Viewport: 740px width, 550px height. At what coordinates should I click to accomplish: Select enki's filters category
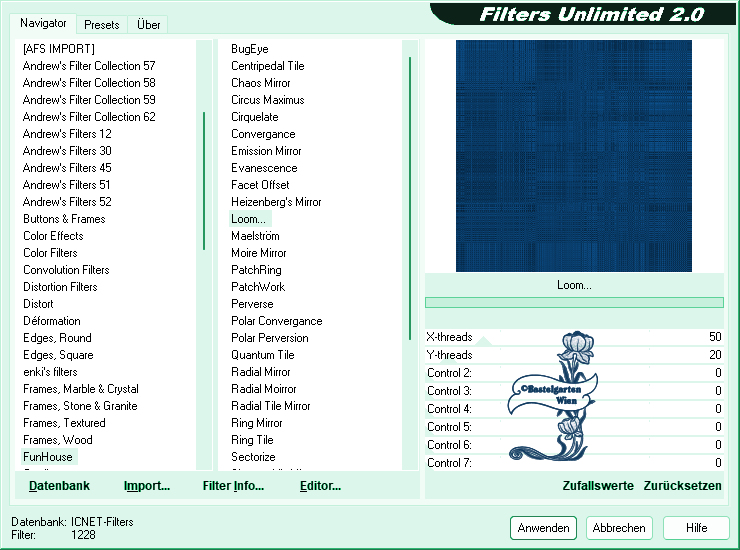50,372
